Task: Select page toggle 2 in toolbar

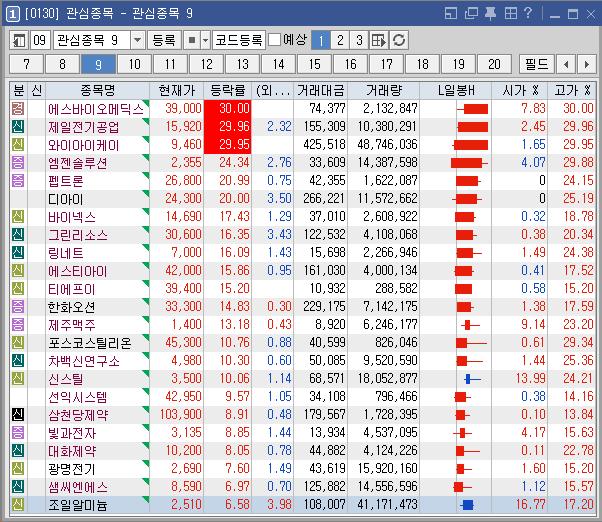Action: tap(340, 40)
